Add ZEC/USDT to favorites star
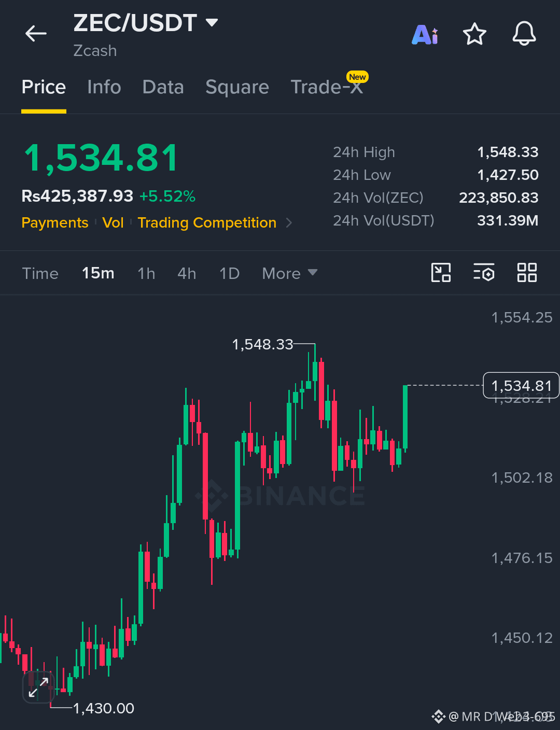Viewport: 560px width, 730px height. [474, 34]
